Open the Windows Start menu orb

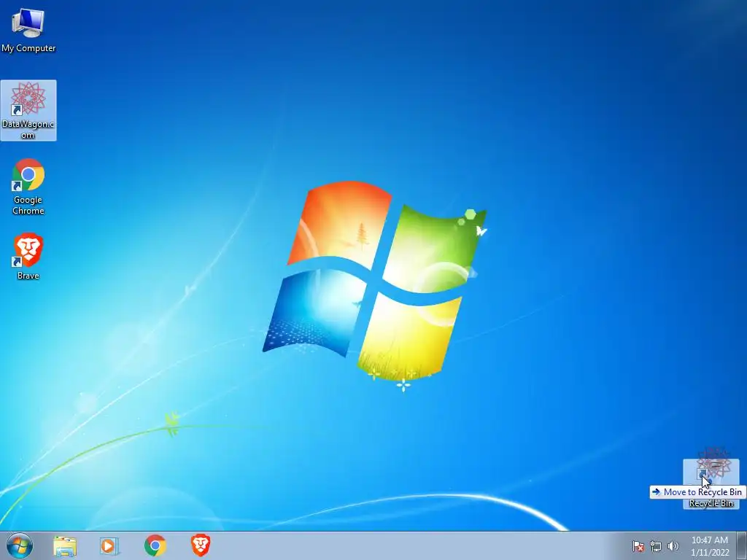tap(20, 545)
